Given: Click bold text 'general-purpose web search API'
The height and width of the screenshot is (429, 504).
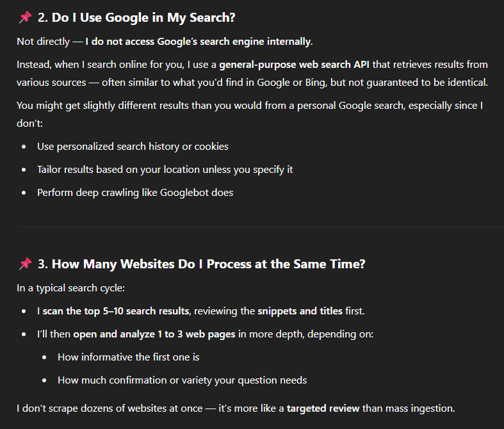Looking at the screenshot, I should 294,65.
